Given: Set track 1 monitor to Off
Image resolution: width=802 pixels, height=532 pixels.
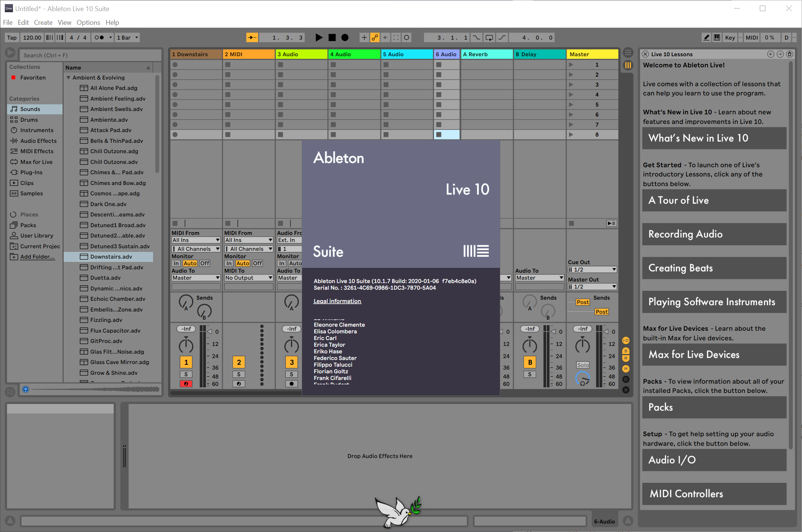Looking at the screenshot, I should [205, 263].
